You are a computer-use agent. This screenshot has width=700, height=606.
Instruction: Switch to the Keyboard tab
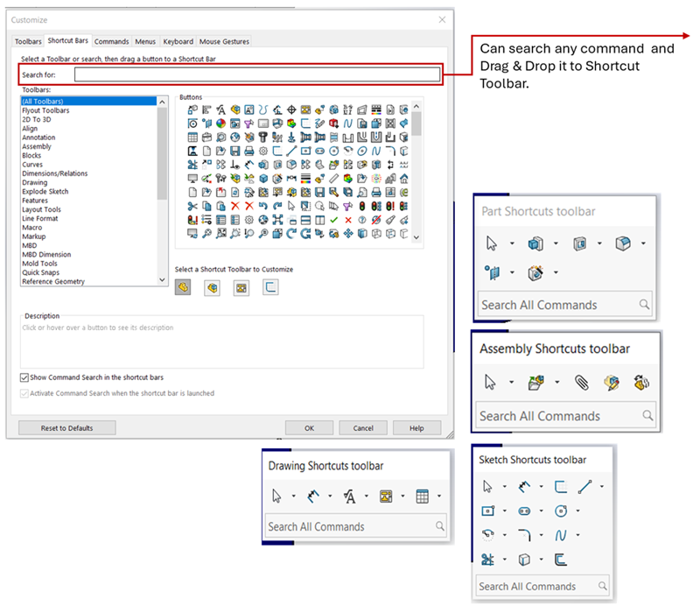(x=178, y=41)
